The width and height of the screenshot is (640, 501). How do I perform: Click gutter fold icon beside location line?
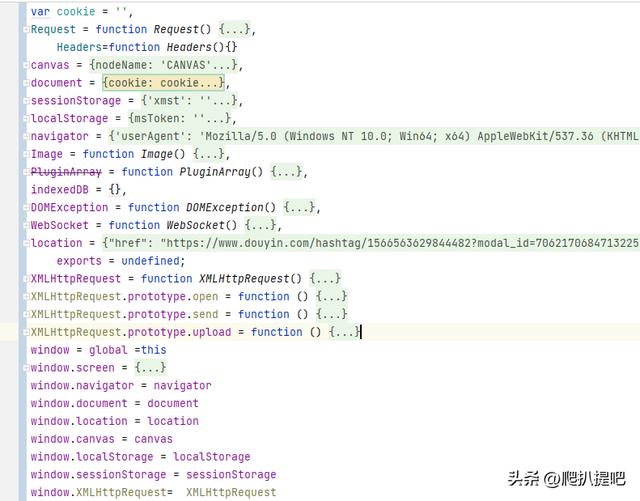point(25,243)
